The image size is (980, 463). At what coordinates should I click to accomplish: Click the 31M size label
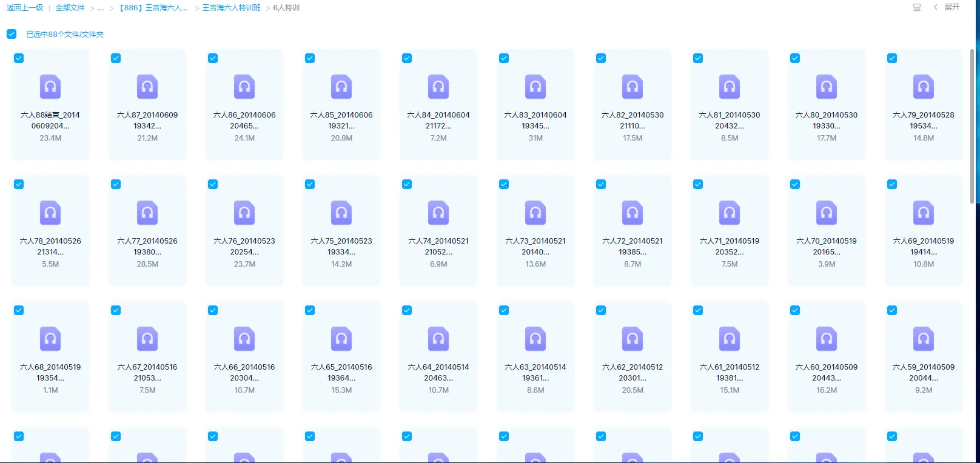(535, 138)
